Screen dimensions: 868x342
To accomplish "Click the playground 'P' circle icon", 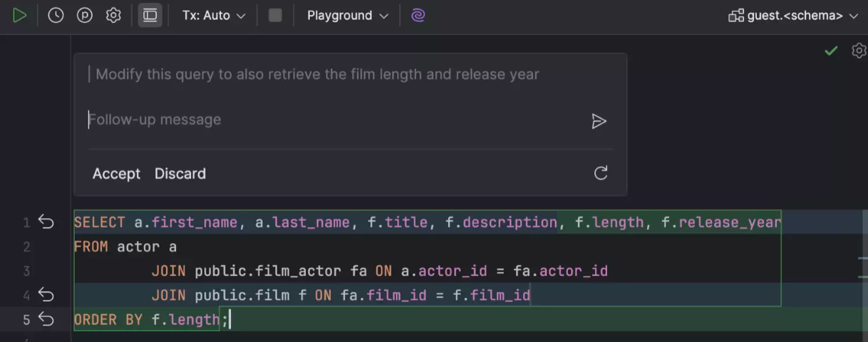I will (x=85, y=15).
